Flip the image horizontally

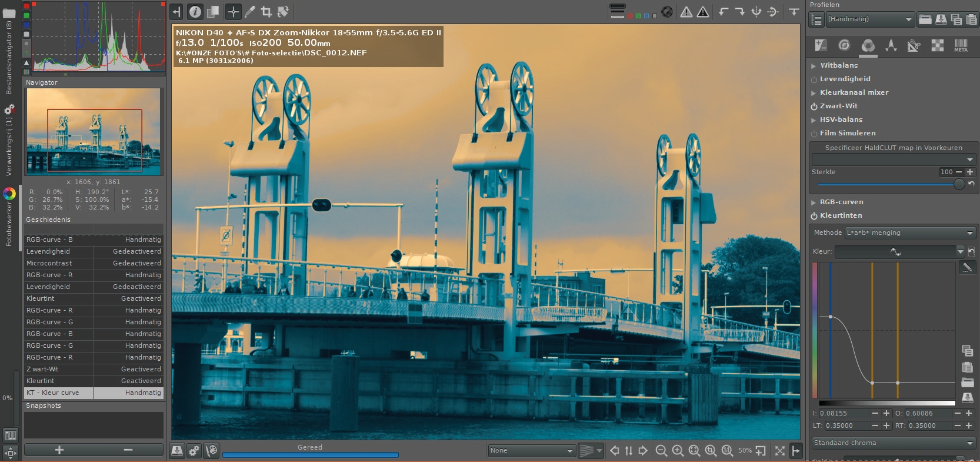point(756,12)
